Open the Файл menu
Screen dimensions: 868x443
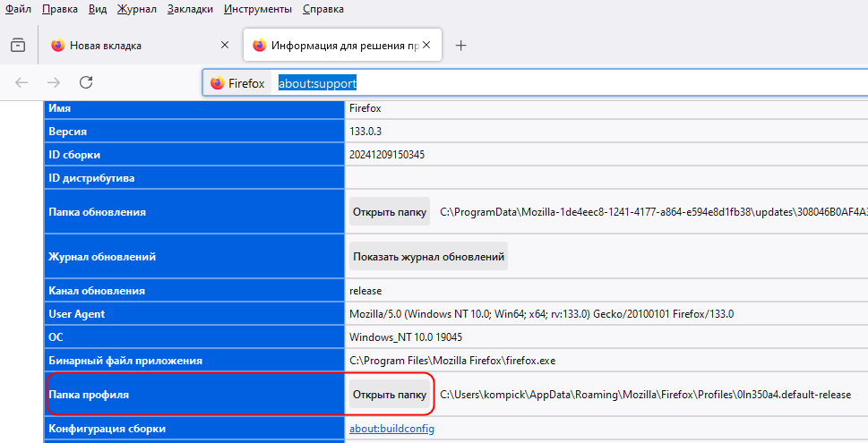tap(18, 9)
